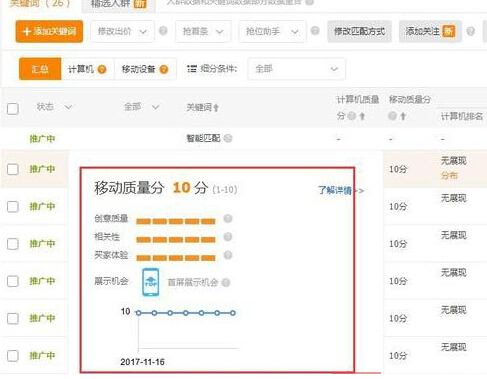Viewport: 487px width, 379px height.
Task: Switch to the 汇总 tab
Action: pyautogui.click(x=40, y=69)
